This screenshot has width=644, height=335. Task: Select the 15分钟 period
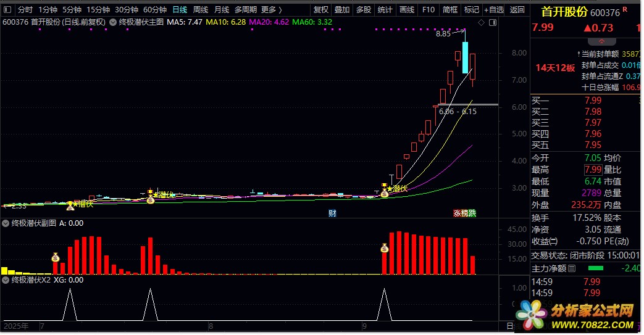point(98,9)
